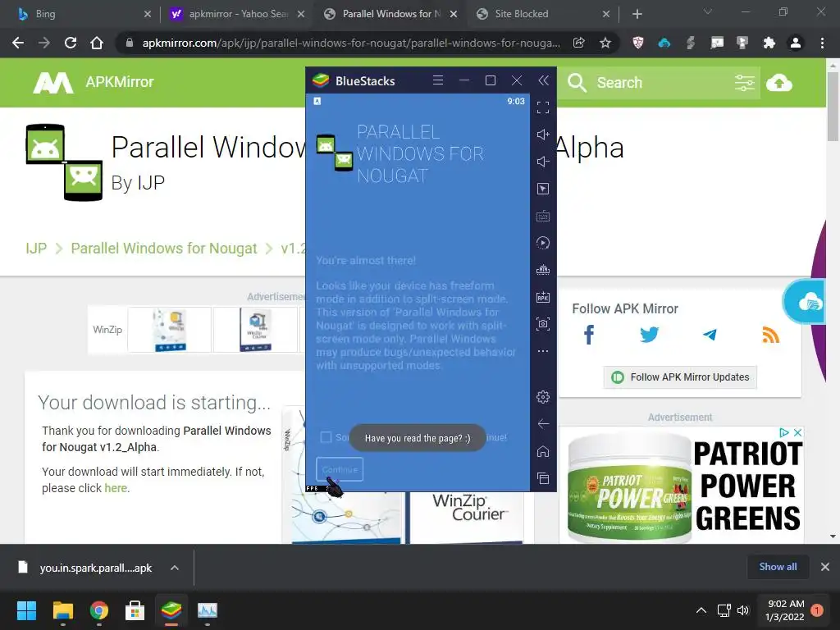Screen dimensions: 840x630
Task: Open Chrome three-dot menu
Action: click(x=822, y=43)
